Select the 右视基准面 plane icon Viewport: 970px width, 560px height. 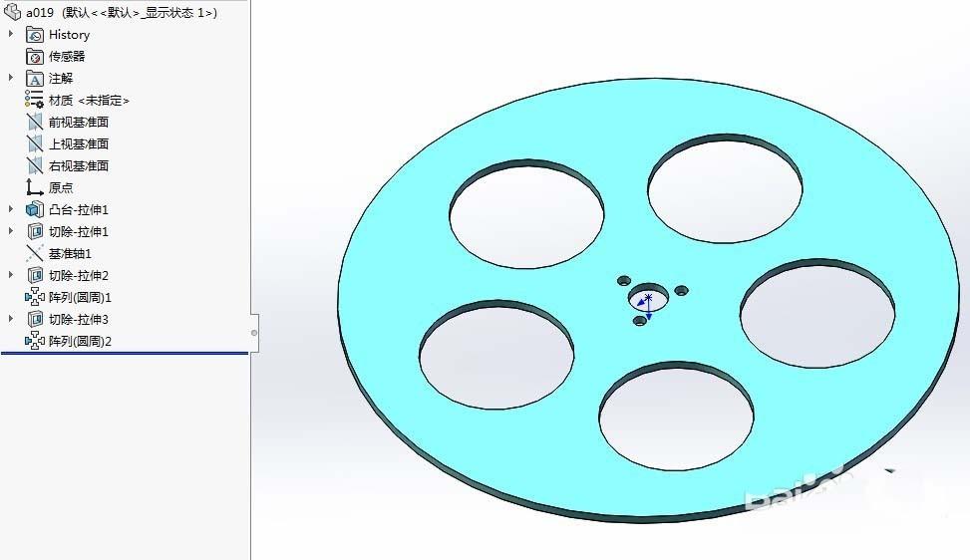point(35,165)
